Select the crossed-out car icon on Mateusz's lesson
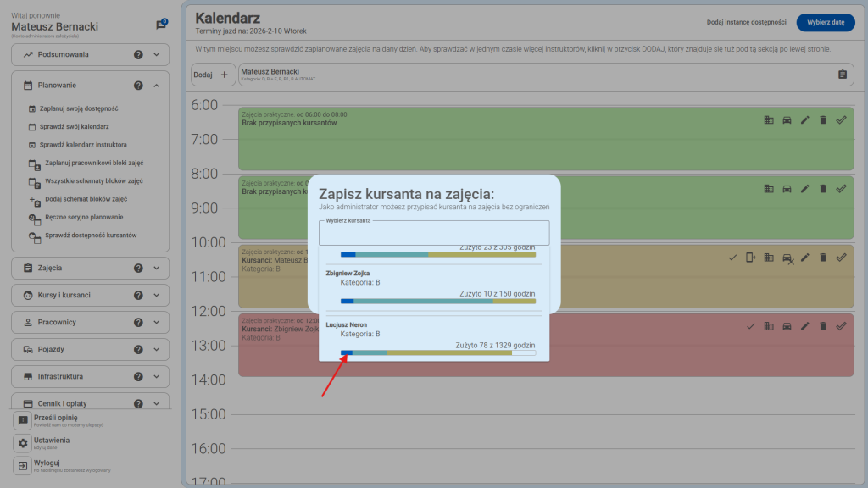The image size is (868, 488). point(787,257)
